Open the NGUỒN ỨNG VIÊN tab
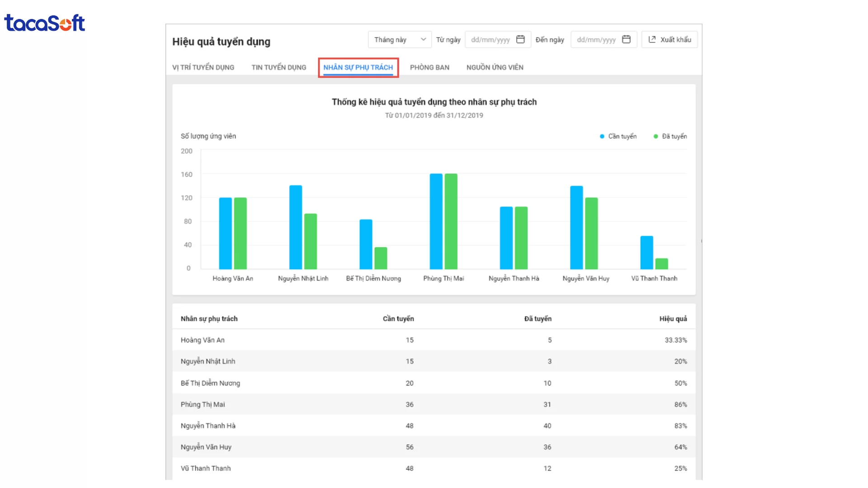This screenshot has width=868, height=488. pyautogui.click(x=495, y=67)
